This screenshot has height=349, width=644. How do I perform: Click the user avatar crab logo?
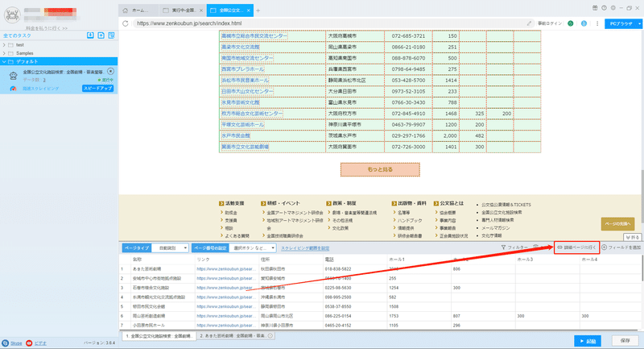tap(12, 15)
